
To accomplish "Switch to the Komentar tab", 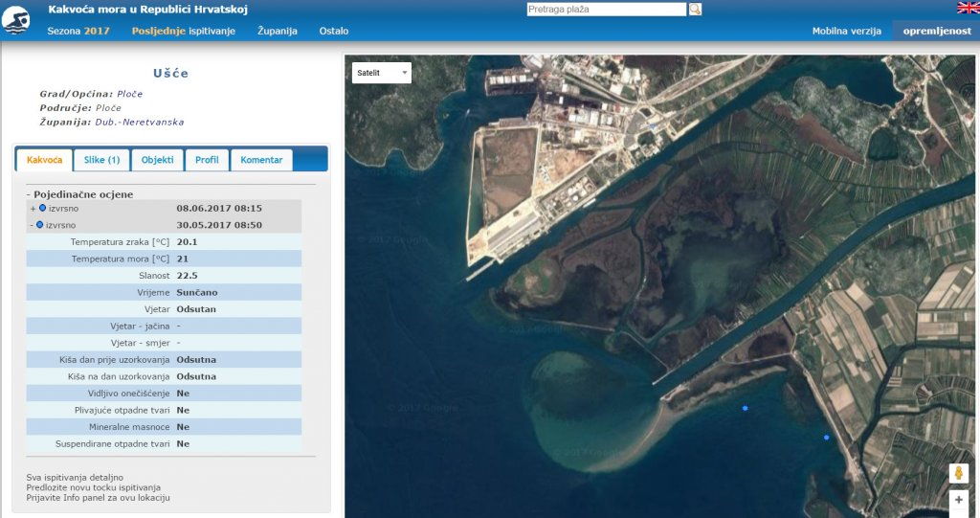I will [261, 160].
